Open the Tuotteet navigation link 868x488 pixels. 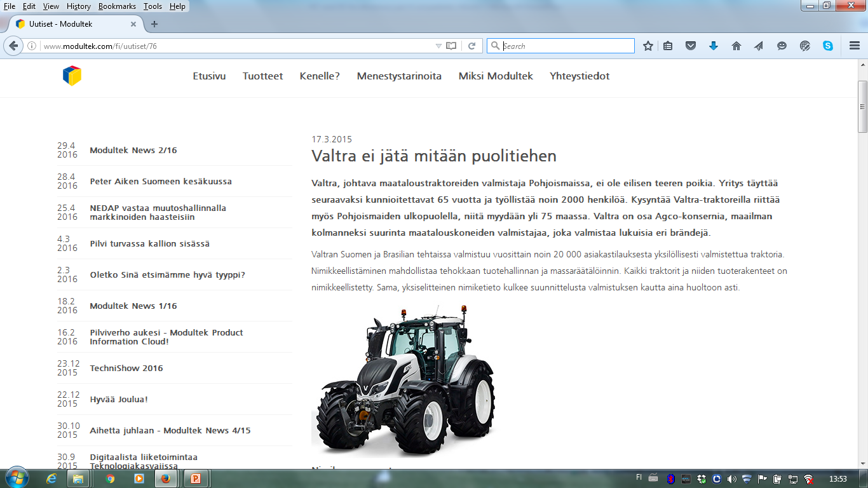(x=262, y=76)
